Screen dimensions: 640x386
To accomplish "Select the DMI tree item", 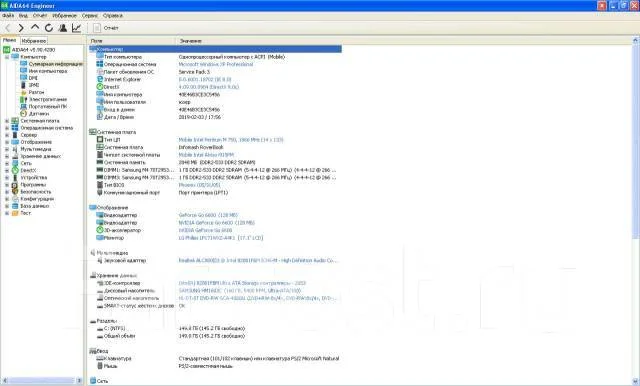I will click(33, 78).
